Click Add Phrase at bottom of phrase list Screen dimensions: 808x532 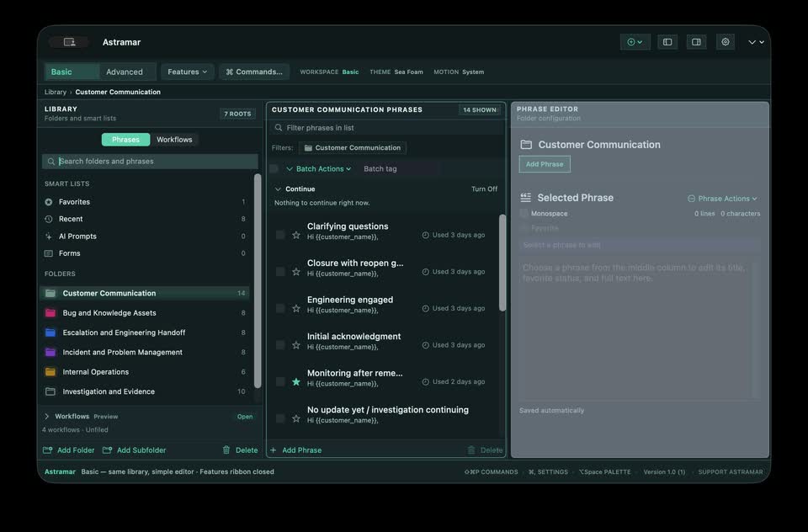[x=296, y=450]
